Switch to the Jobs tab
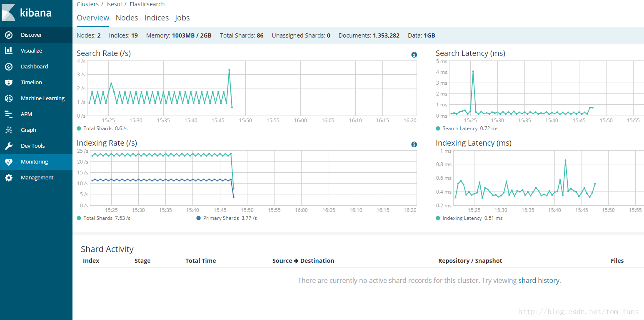This screenshot has height=320, width=644. (x=182, y=18)
